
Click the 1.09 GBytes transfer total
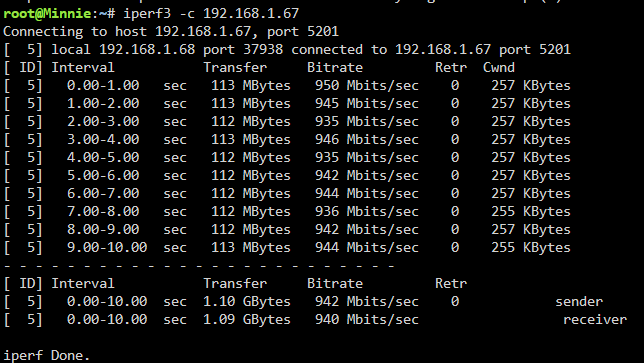pos(247,319)
